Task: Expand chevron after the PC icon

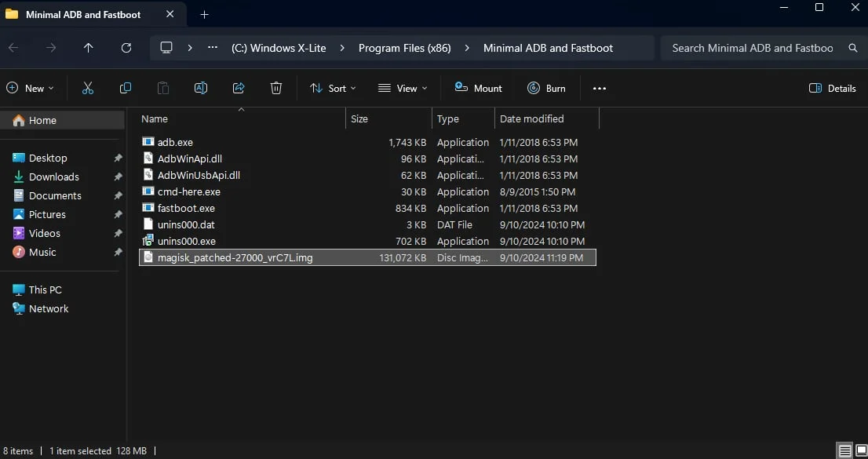Action: [190, 48]
